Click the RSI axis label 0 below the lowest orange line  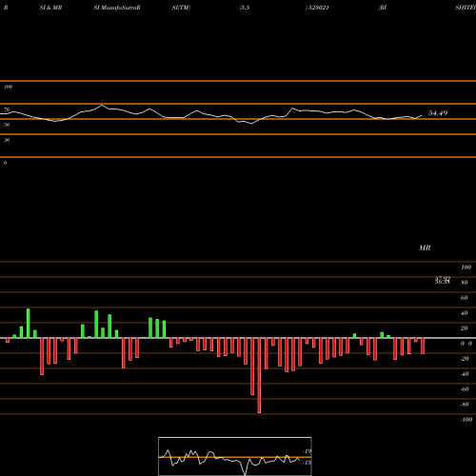tap(5, 163)
